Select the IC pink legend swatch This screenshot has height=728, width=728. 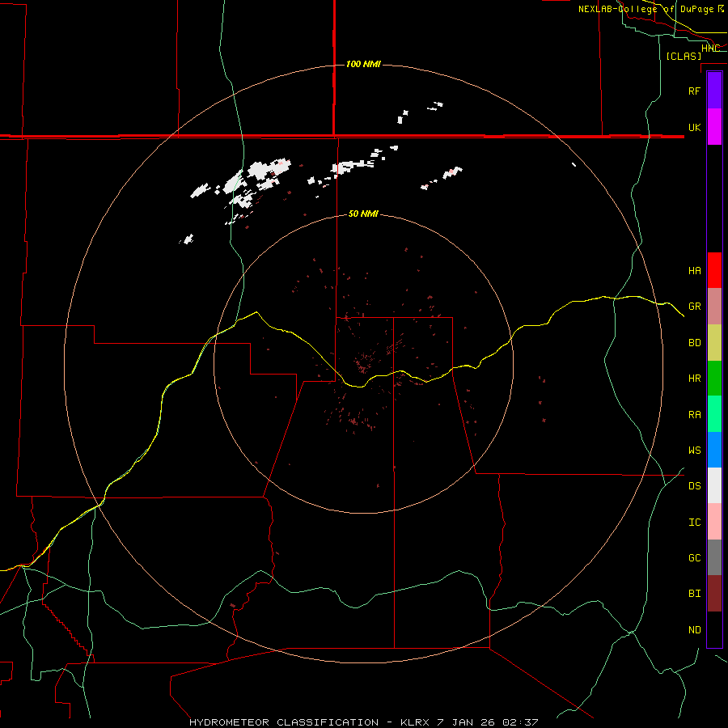pos(714,522)
